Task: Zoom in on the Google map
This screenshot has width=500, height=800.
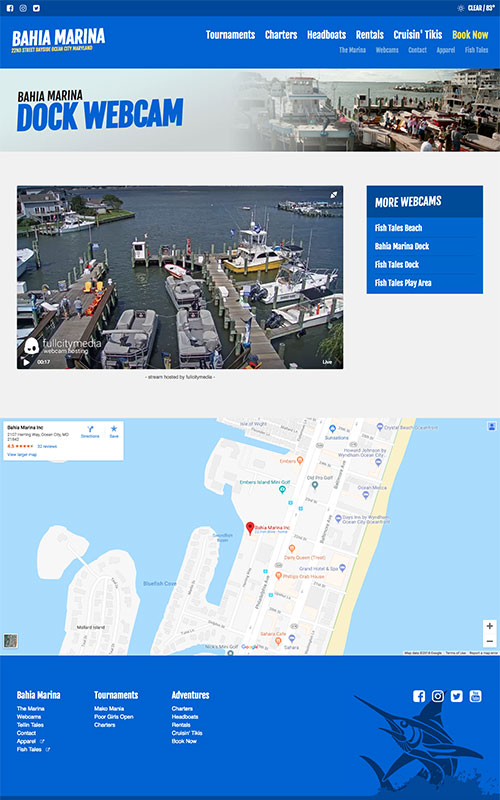Action: pos(489,626)
